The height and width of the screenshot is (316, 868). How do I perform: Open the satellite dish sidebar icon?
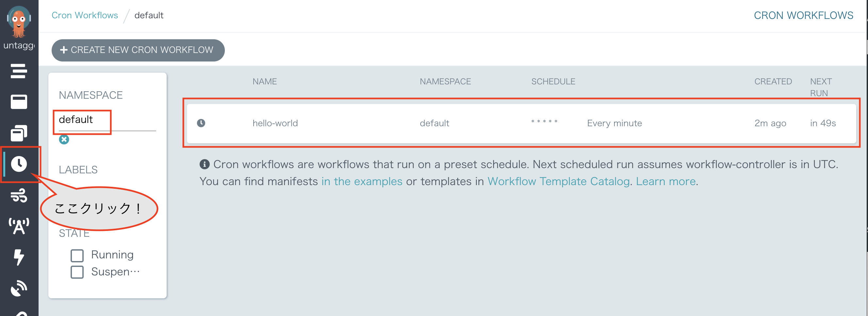click(19, 288)
